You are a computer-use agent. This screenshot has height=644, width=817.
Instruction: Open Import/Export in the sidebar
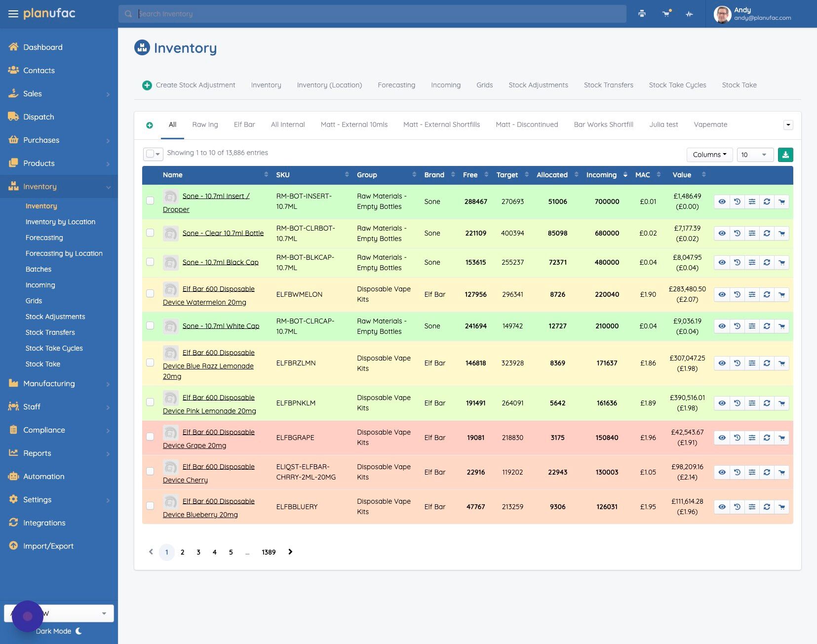[48, 546]
